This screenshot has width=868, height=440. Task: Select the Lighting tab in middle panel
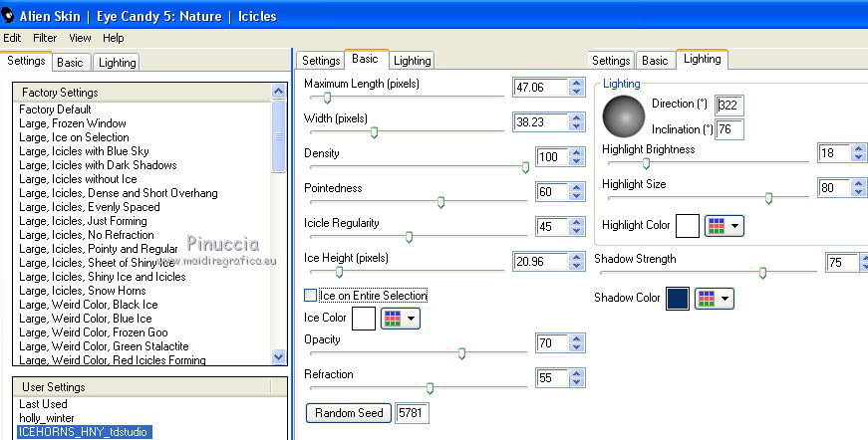click(412, 61)
